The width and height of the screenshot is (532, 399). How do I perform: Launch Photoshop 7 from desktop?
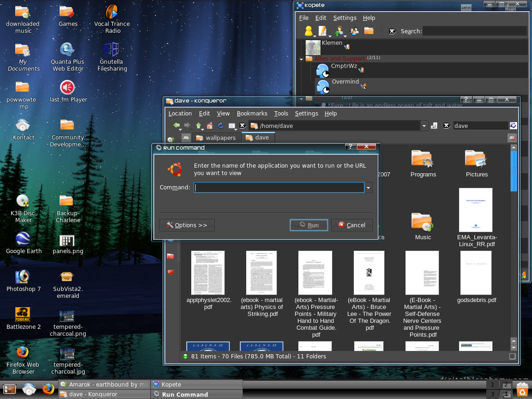(x=22, y=277)
